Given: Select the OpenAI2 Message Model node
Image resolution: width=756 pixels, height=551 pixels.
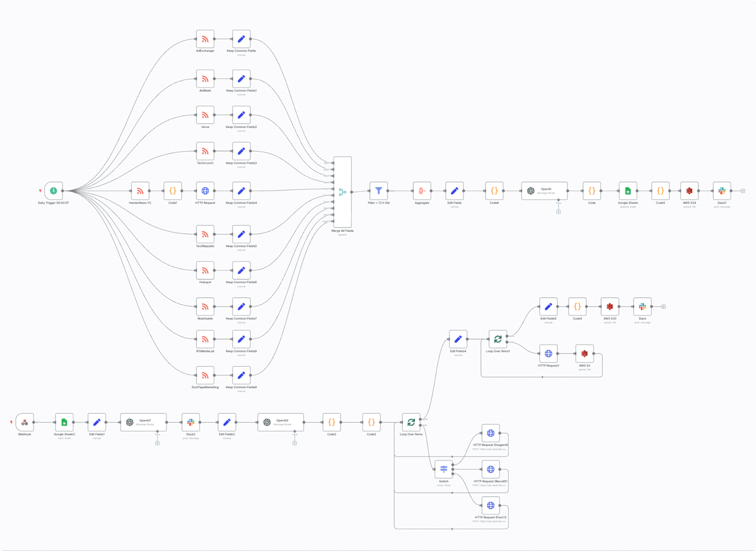Looking at the screenshot, I should pyautogui.click(x=281, y=422).
